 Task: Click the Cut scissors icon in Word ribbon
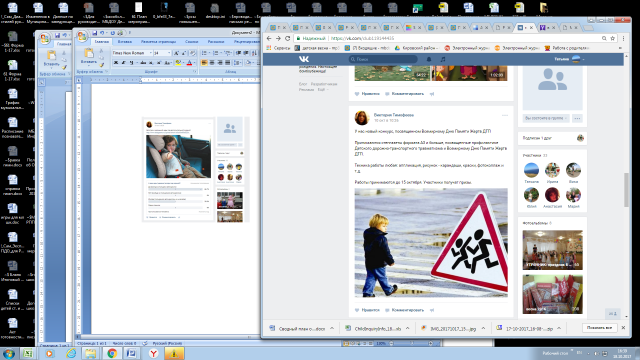click(x=101, y=51)
